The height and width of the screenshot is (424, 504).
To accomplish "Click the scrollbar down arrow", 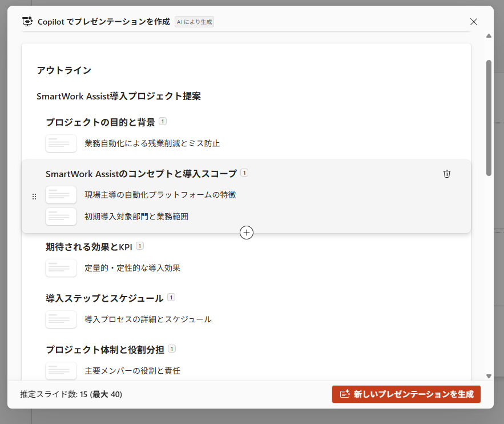I will 489,376.
